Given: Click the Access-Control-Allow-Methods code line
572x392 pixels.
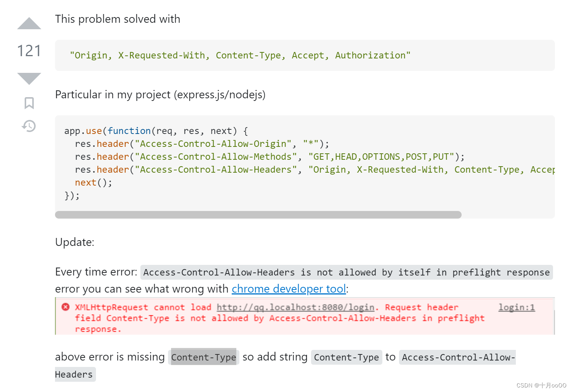Looking at the screenshot, I should (x=270, y=157).
